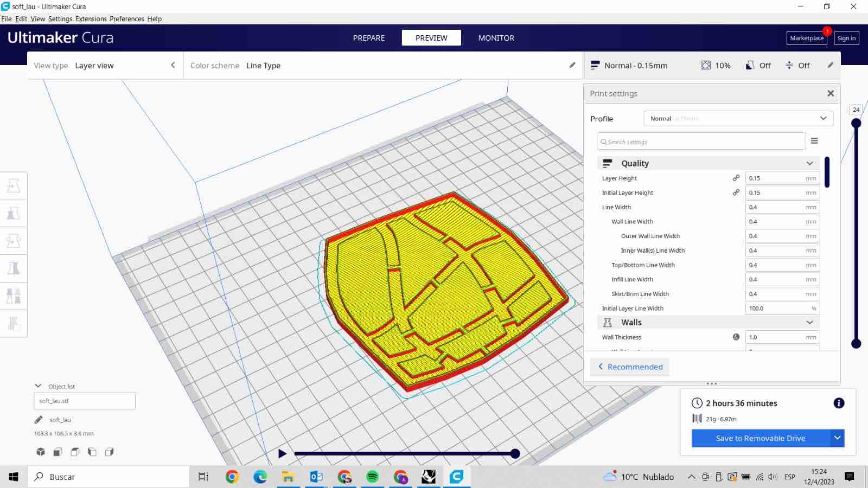
Task: Switch to the PREPARE stage
Action: pyautogui.click(x=369, y=38)
